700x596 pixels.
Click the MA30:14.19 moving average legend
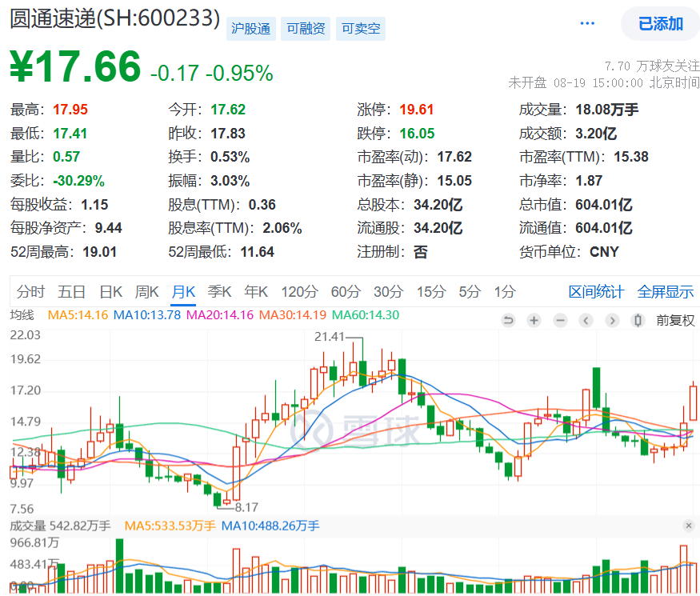pyautogui.click(x=293, y=315)
